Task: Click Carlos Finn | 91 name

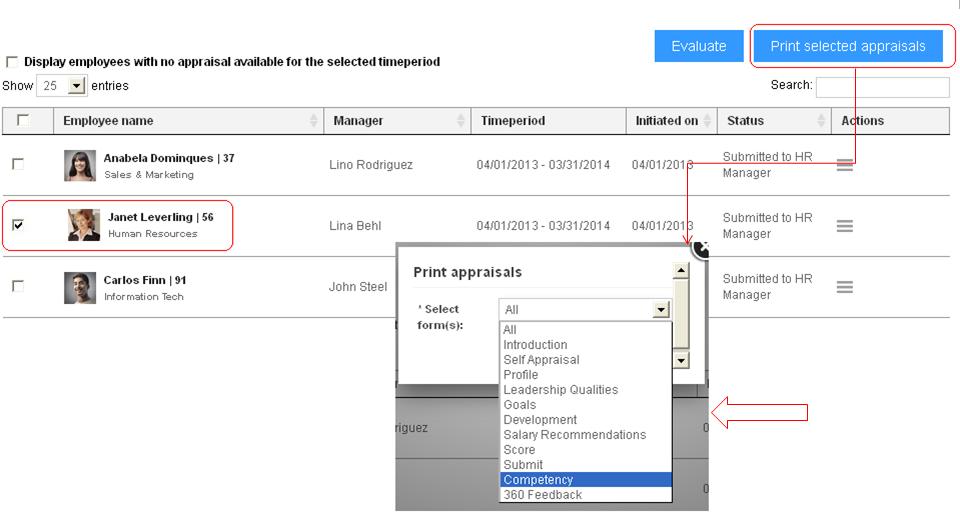Action: 144,280
